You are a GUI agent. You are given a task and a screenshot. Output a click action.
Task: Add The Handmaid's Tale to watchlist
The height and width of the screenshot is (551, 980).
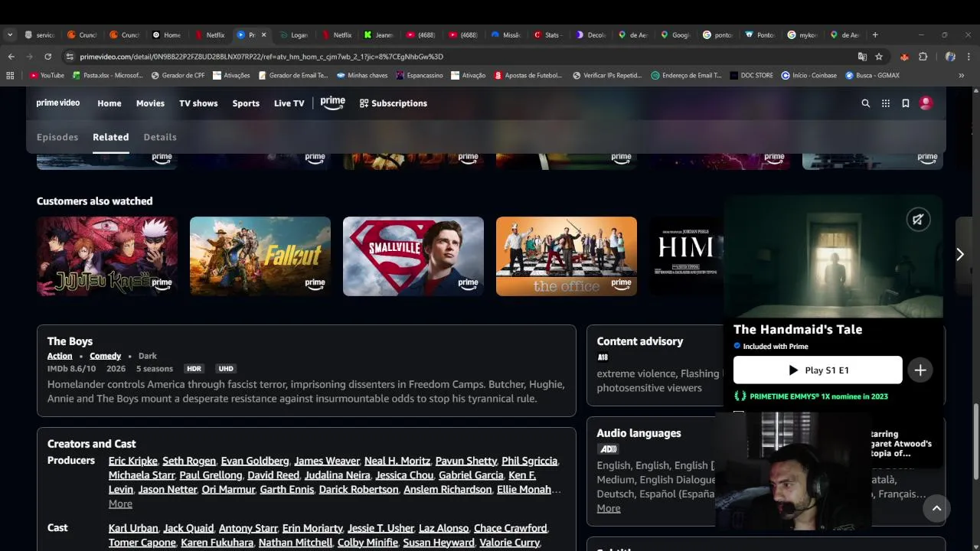coord(920,370)
